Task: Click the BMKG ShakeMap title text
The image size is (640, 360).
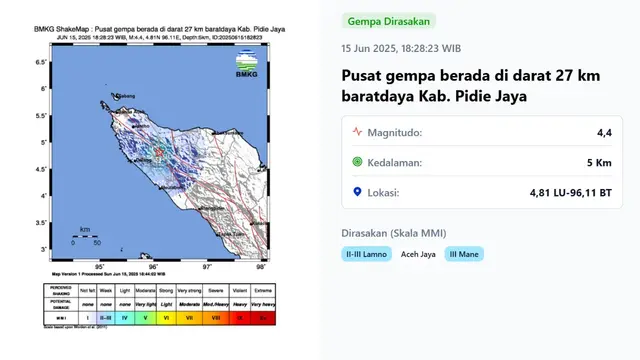Action: (160, 29)
